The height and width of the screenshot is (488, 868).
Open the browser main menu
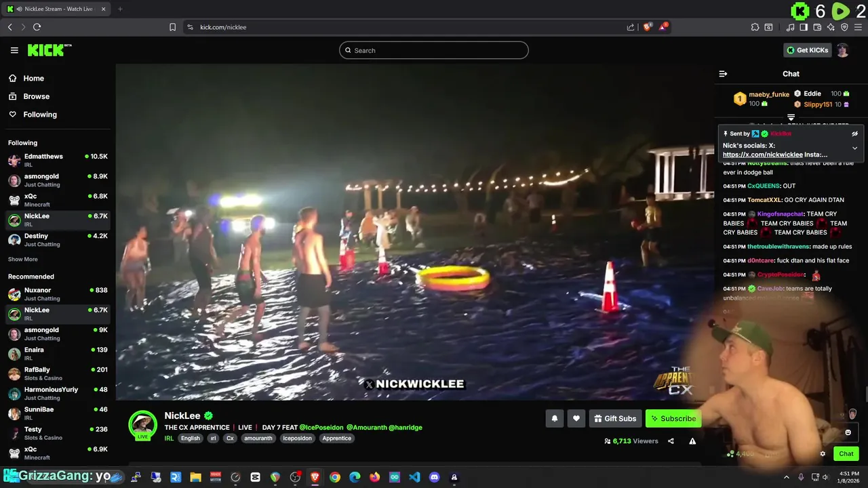858,27
